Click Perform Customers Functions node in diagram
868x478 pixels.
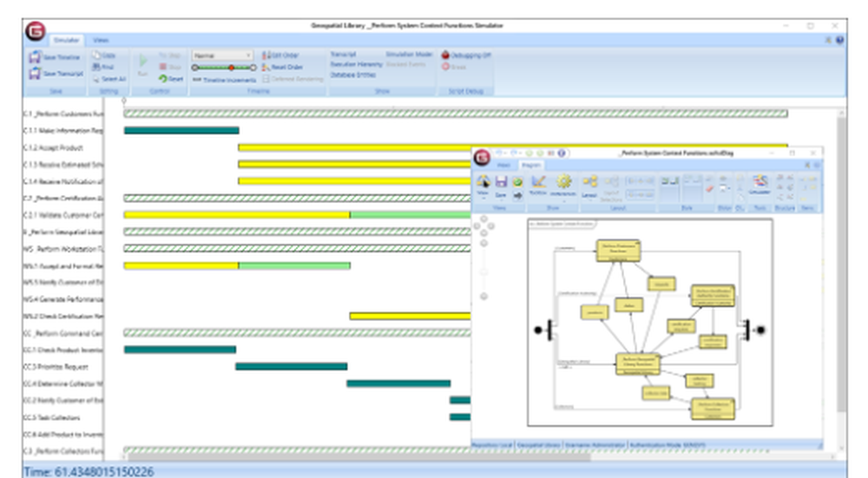[x=618, y=251]
